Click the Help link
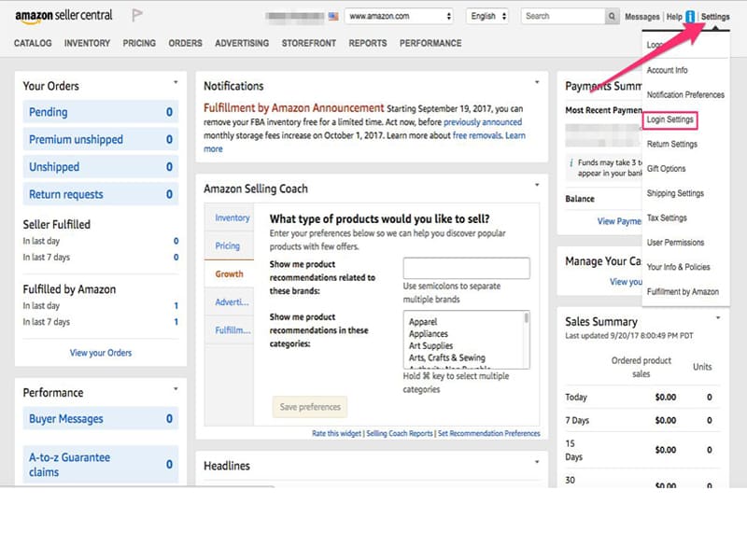Viewport: 747px width, 560px height. click(674, 17)
